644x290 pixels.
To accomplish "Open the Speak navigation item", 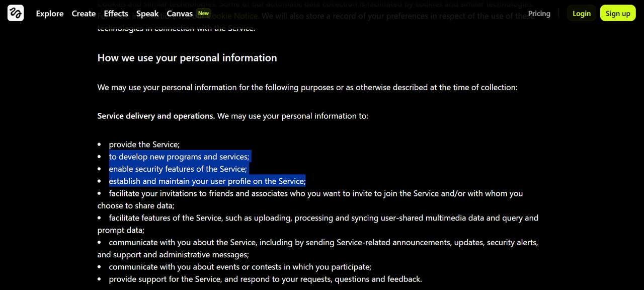I will 147,14.
